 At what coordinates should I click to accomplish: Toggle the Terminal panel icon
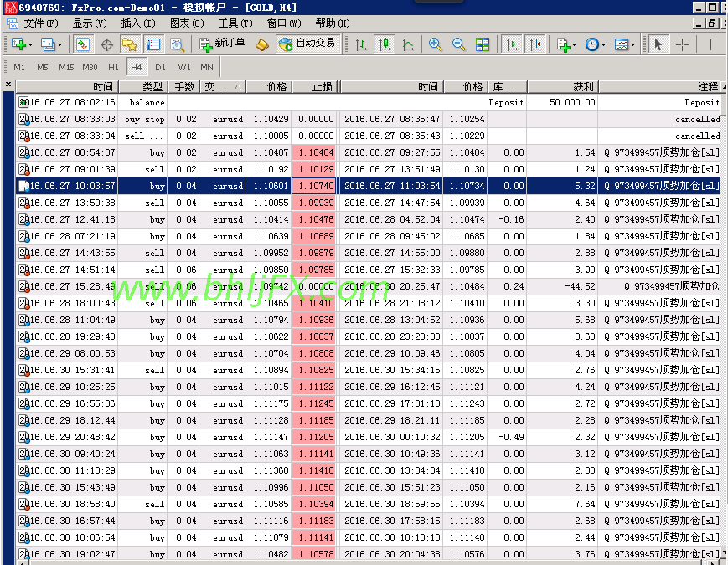(x=153, y=44)
